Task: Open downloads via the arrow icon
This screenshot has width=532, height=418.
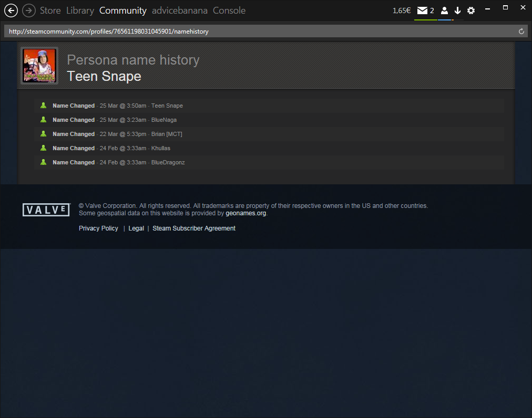Action: pyautogui.click(x=457, y=11)
